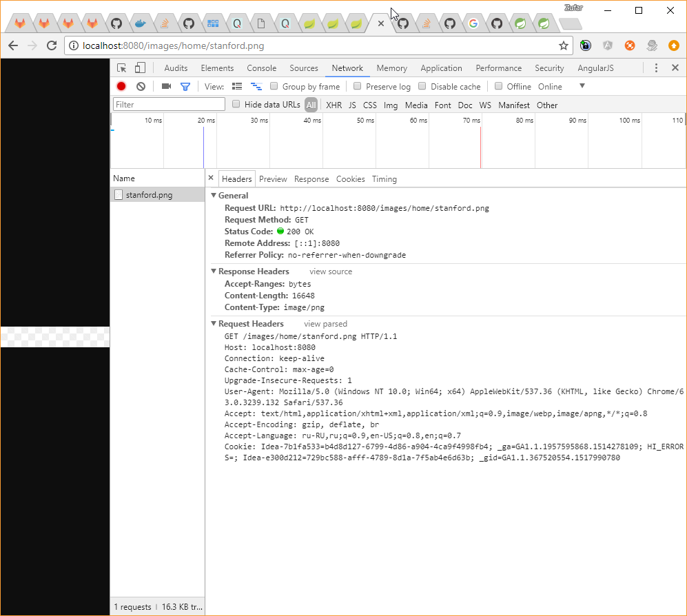Filter requests by Img type
687x616 pixels.
[391, 105]
